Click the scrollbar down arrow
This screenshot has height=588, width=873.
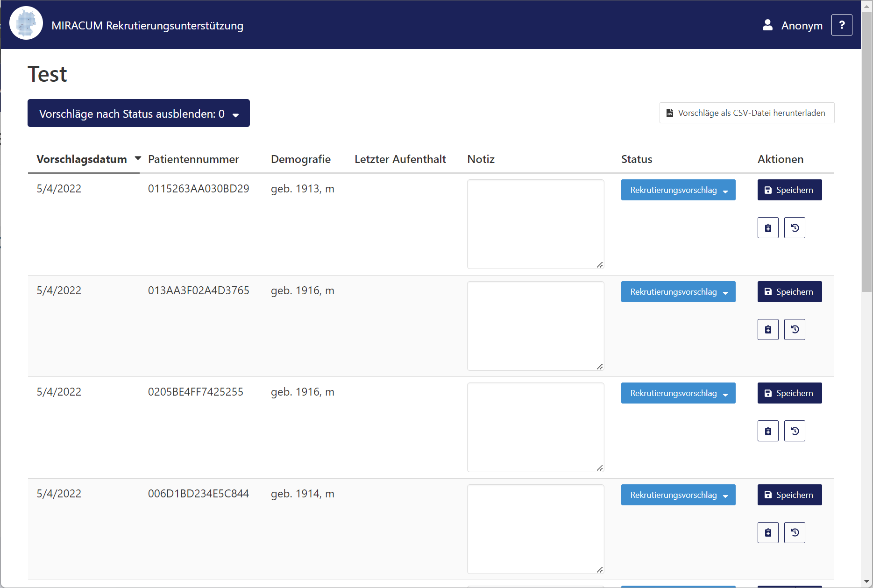[866, 582]
